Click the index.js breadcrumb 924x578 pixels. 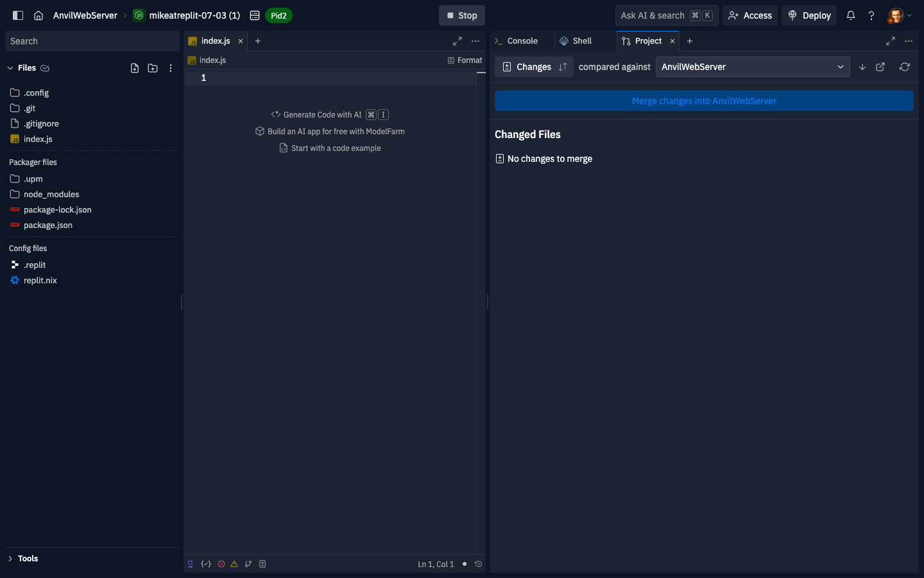click(207, 60)
